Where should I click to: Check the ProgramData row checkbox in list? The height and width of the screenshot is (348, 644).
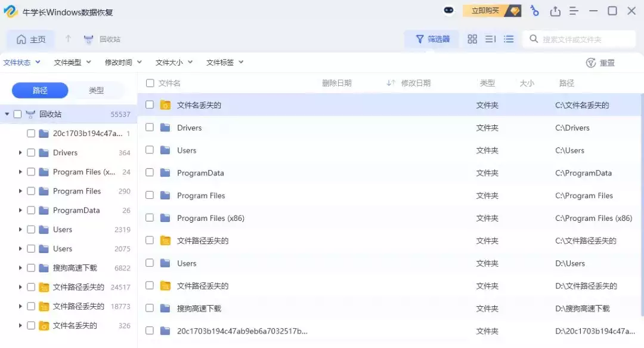(x=150, y=173)
